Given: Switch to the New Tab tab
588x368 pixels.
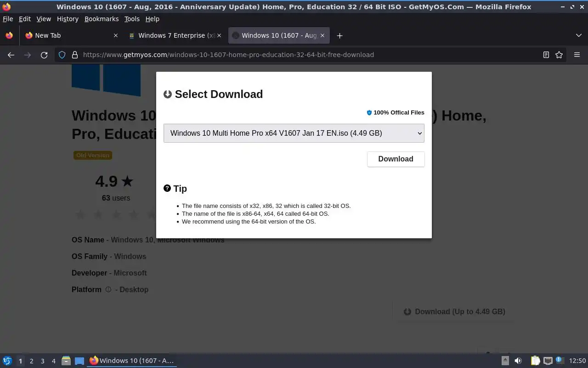Looking at the screenshot, I should pyautogui.click(x=71, y=35).
